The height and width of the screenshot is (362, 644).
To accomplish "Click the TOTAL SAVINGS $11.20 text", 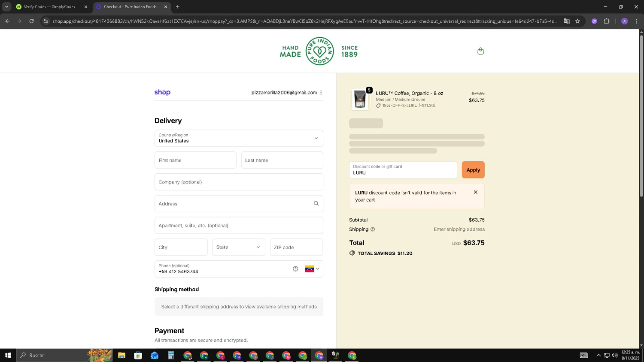I will point(385,253).
